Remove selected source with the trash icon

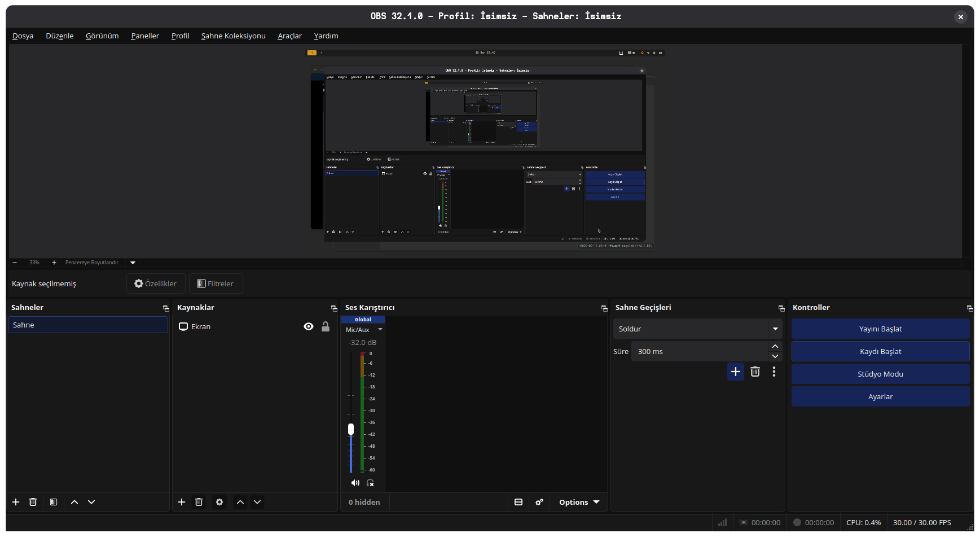point(199,502)
